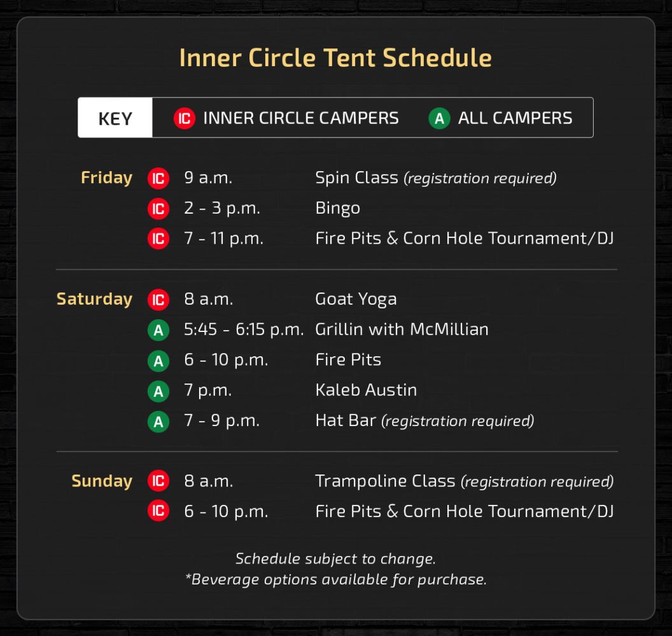Click the A badge for Hat Bar

tap(158, 422)
